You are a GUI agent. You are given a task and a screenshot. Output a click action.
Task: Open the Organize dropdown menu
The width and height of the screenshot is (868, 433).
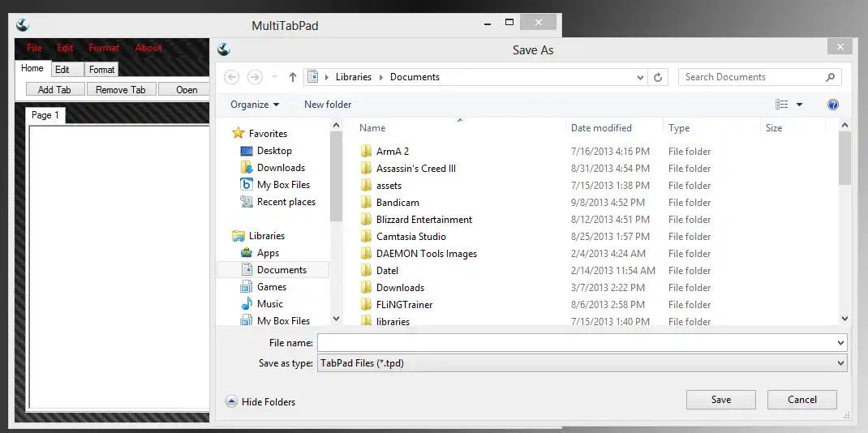click(255, 105)
